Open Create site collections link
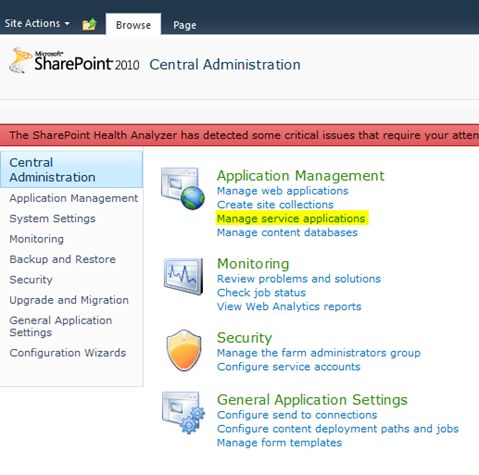This screenshot has width=479, height=475. pyautogui.click(x=275, y=205)
